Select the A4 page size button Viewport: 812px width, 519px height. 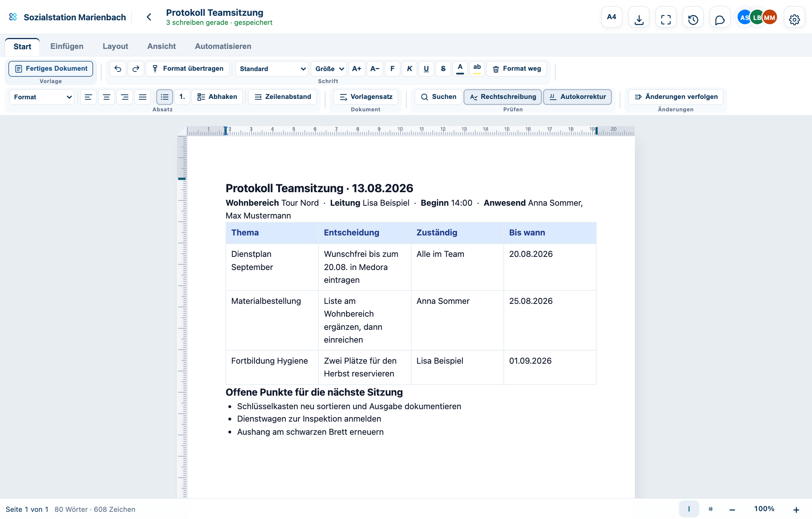pos(612,17)
